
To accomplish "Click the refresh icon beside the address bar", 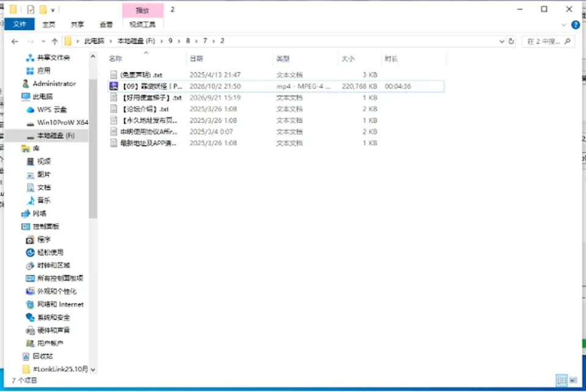I will (x=512, y=41).
